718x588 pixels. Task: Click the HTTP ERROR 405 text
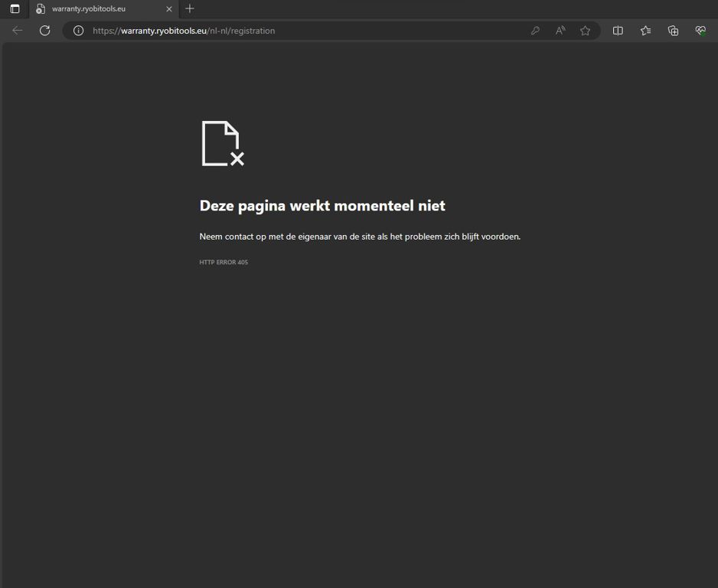224,263
